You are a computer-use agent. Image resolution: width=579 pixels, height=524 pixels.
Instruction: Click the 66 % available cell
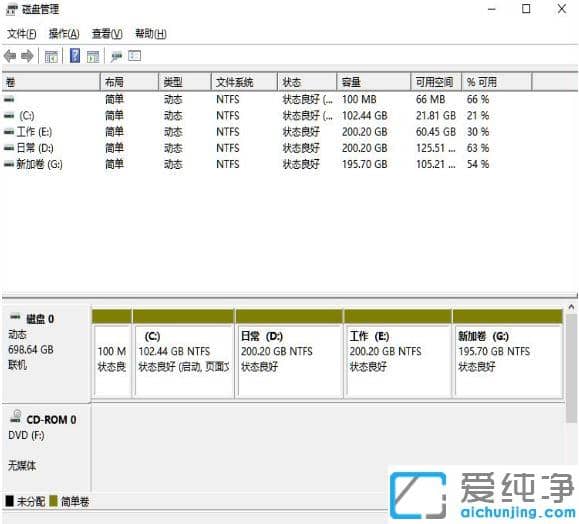(478, 99)
